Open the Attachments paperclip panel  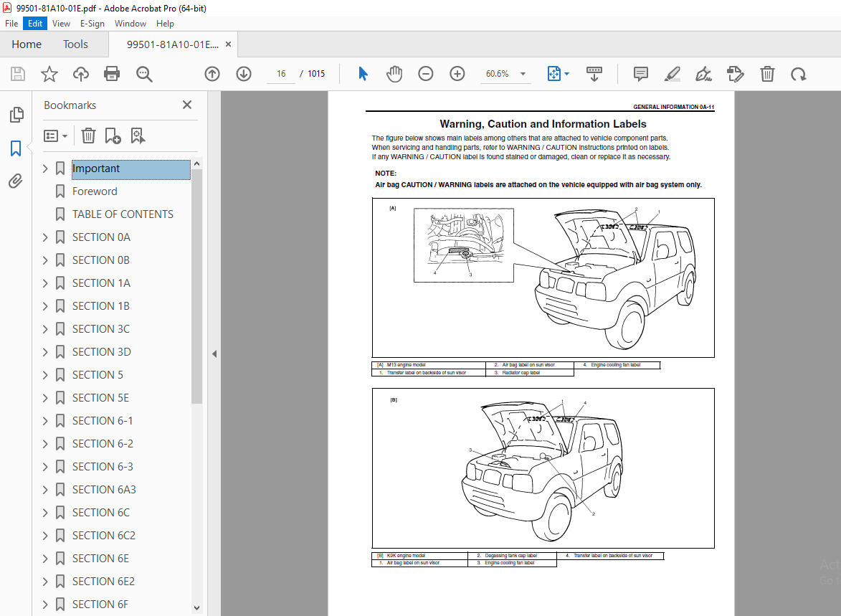pos(16,181)
